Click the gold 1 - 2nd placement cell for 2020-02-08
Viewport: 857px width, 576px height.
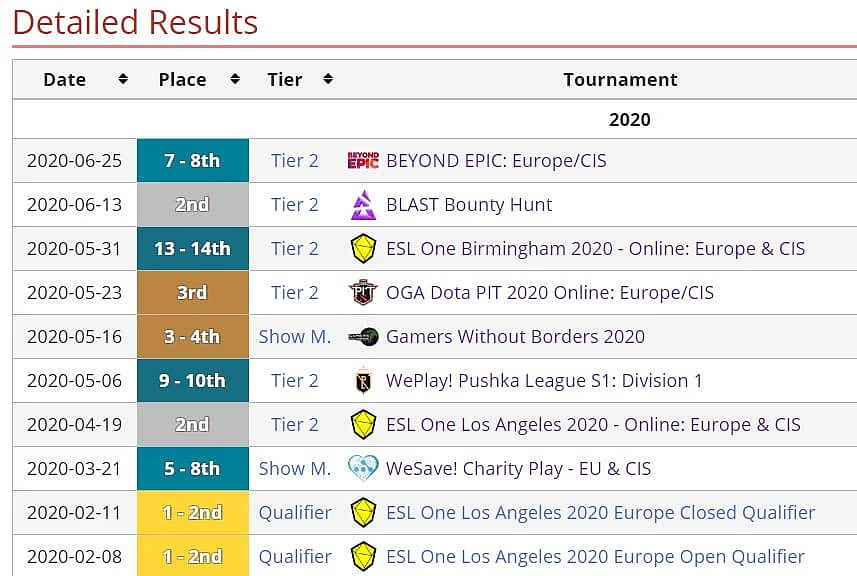click(x=193, y=556)
